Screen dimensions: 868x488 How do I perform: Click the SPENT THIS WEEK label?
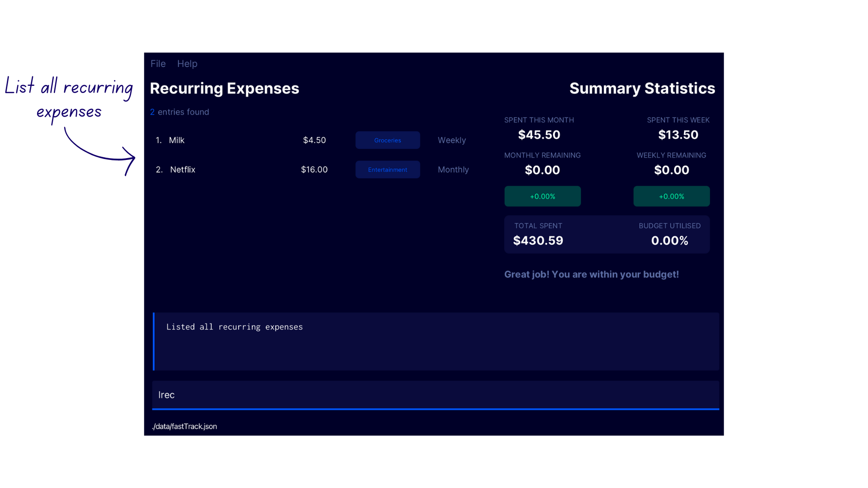(678, 120)
